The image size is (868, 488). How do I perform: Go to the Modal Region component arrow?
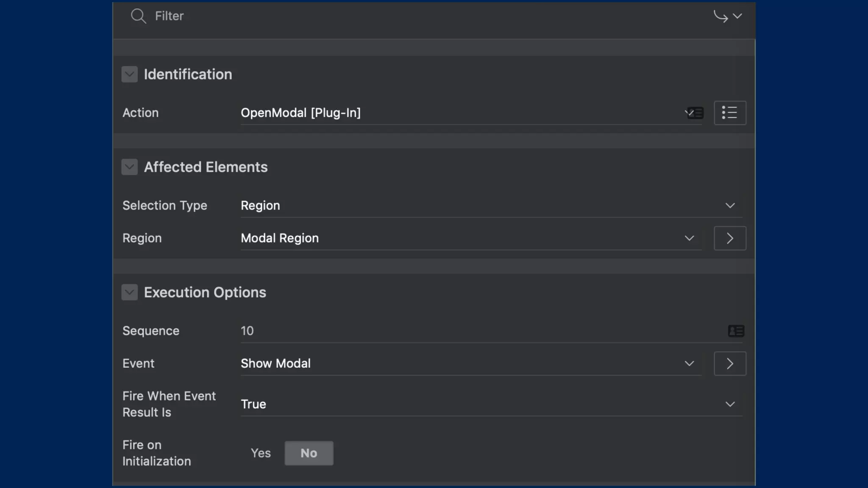coord(729,238)
